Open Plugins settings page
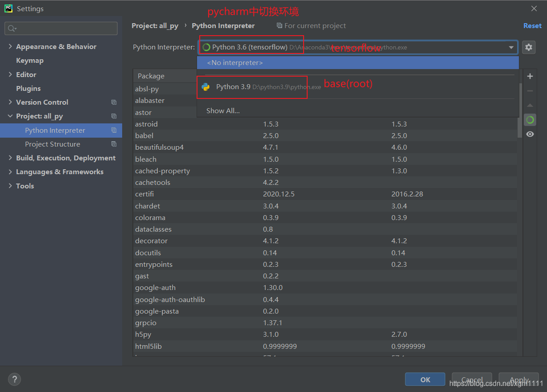547x392 pixels. click(x=29, y=89)
